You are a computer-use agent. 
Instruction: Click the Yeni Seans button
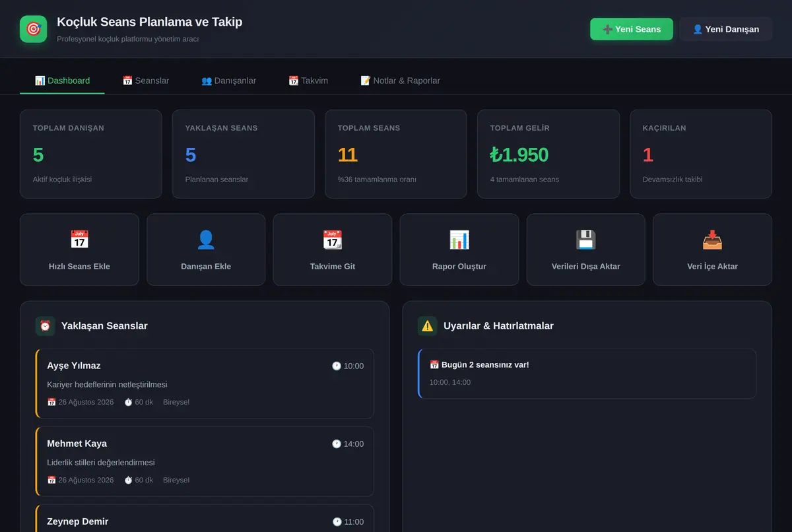pyautogui.click(x=632, y=29)
